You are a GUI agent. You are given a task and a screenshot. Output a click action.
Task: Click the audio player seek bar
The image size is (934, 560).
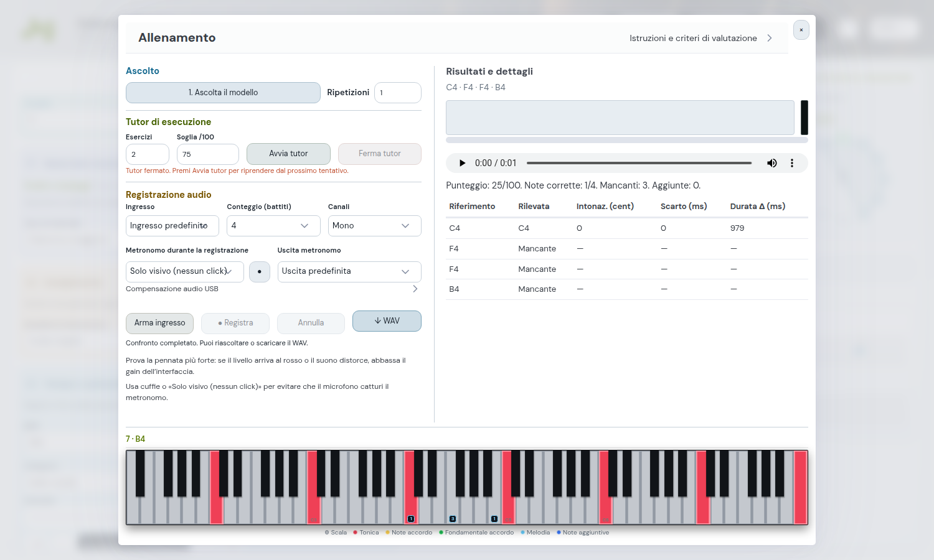(x=639, y=163)
